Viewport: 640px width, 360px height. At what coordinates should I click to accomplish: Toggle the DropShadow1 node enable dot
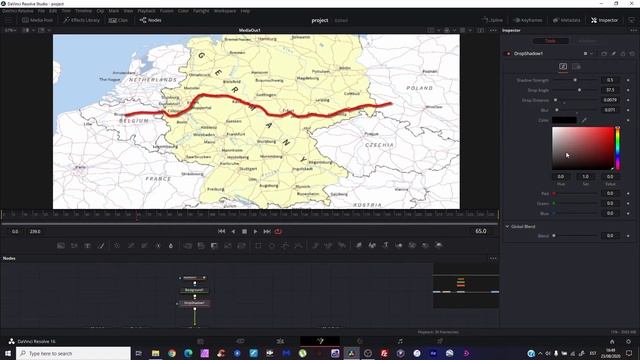coord(509,53)
